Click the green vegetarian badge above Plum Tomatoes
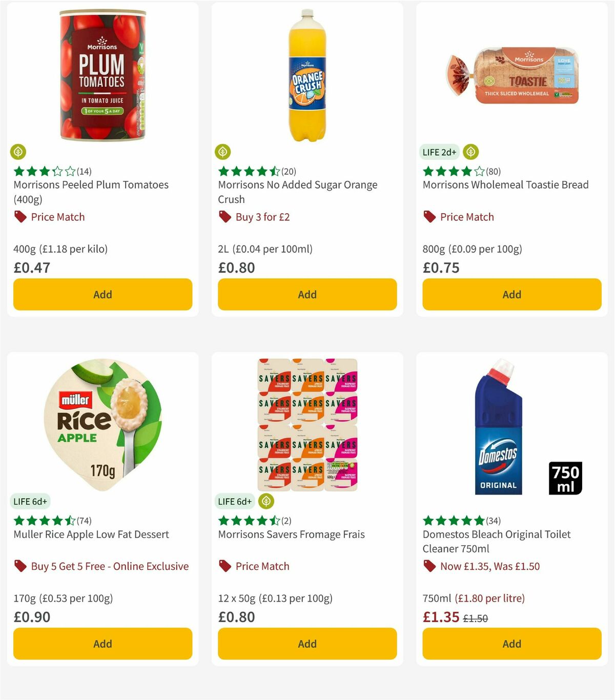 click(19, 152)
